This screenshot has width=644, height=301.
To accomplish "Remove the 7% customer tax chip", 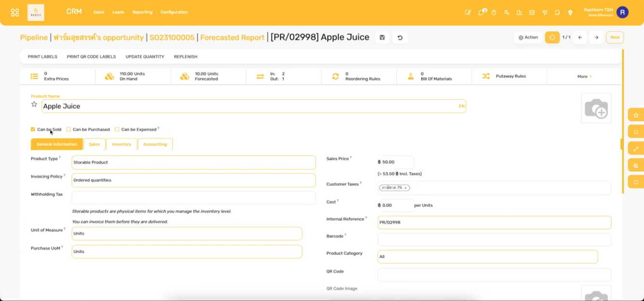I will pos(406,188).
